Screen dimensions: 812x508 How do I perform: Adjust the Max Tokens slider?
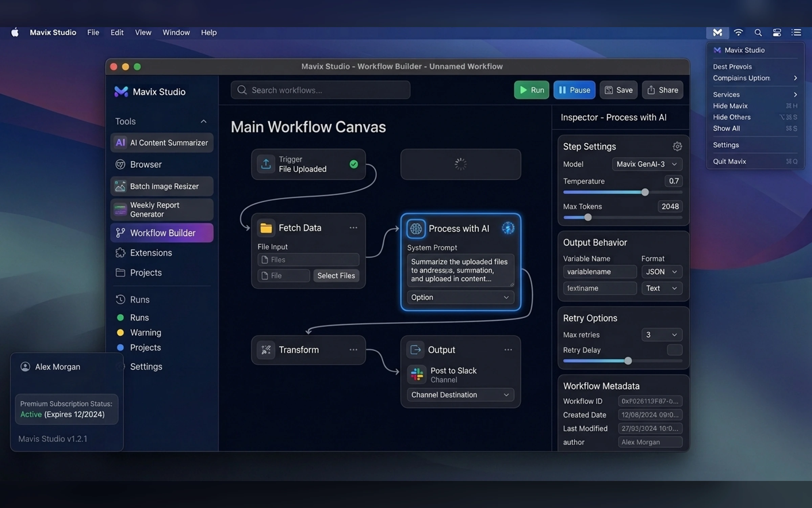coord(588,217)
